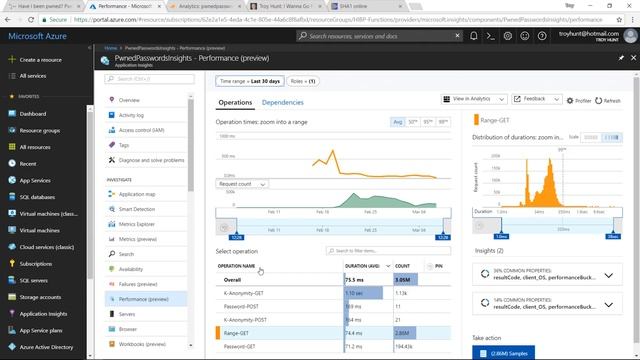
Task: Open Cloud services (classic) in the sidebar
Action: coord(47,247)
